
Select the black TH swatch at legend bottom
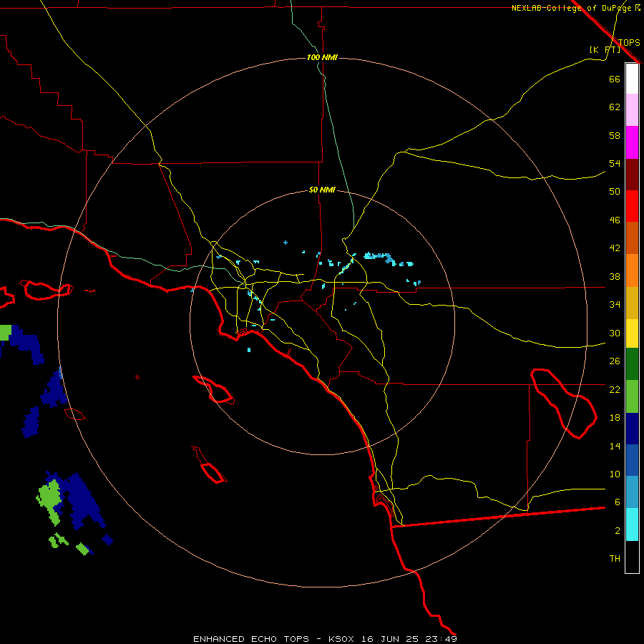632,557
